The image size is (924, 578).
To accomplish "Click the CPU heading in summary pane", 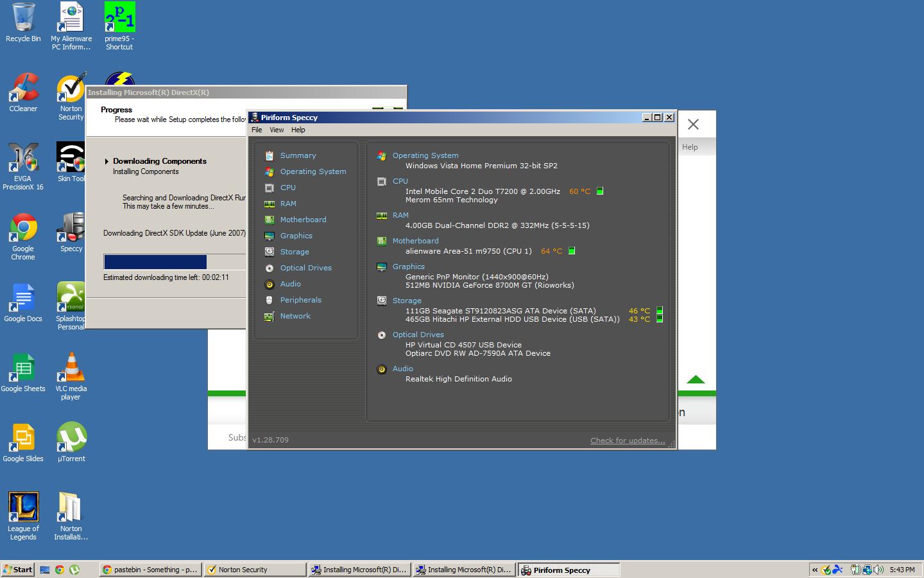I will (400, 181).
